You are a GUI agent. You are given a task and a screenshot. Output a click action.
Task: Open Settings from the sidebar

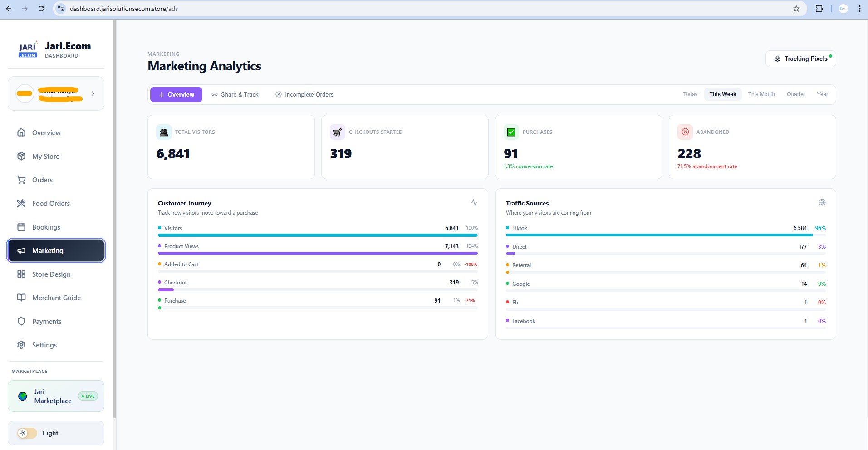coord(44,345)
